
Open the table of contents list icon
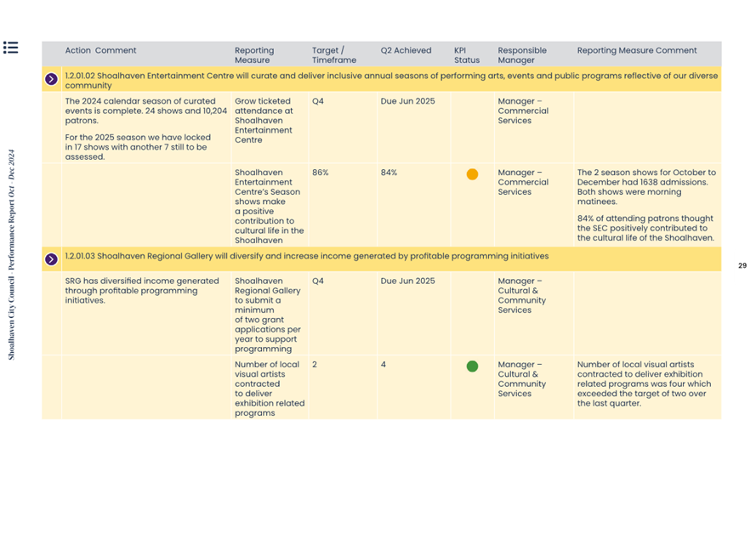10,48
